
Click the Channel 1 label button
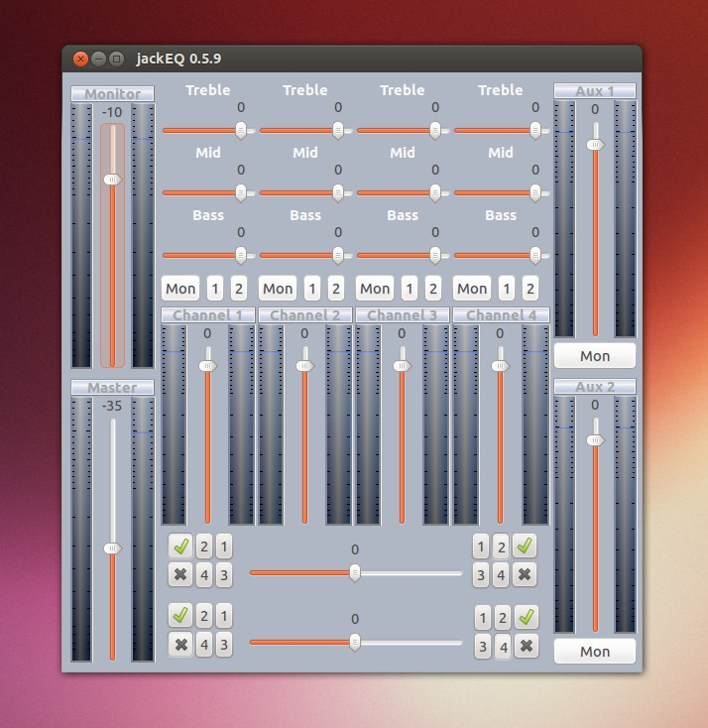point(208,315)
